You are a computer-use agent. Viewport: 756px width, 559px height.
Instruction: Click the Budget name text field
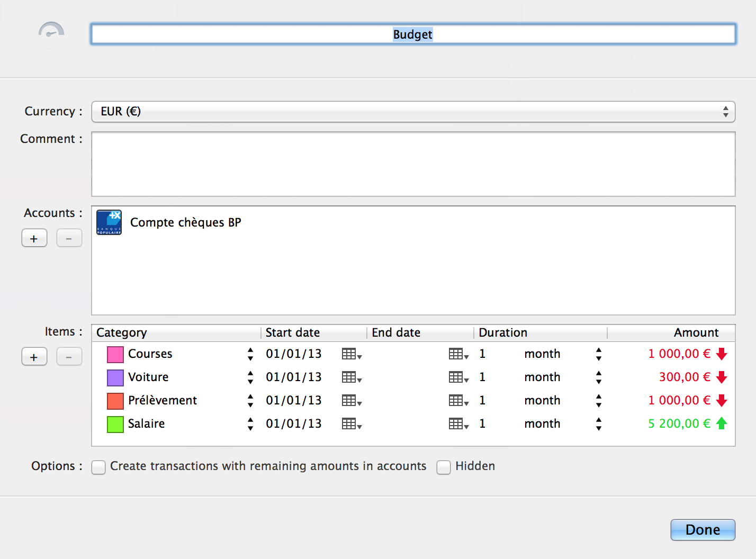coord(413,34)
